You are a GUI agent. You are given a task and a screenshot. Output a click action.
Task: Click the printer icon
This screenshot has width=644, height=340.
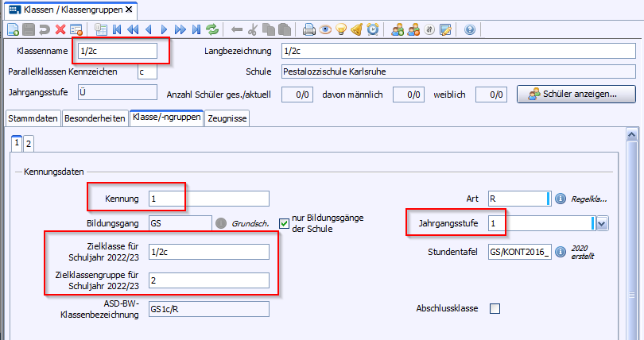(309, 30)
